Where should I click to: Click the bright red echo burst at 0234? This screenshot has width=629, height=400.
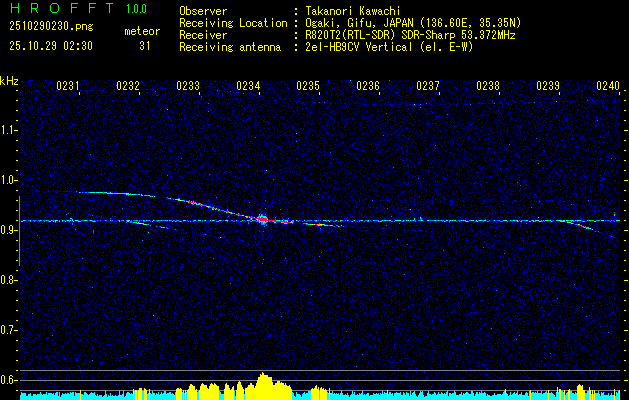[x=262, y=219]
